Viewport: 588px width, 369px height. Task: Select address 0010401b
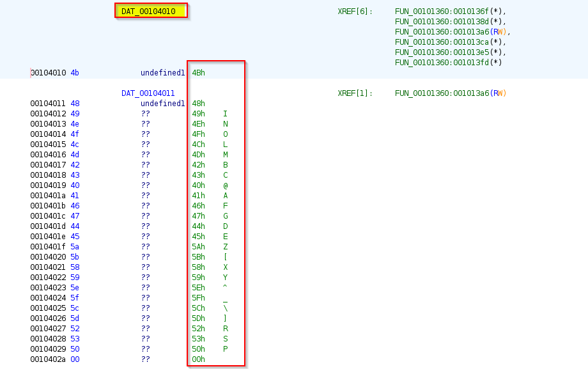click(x=48, y=206)
